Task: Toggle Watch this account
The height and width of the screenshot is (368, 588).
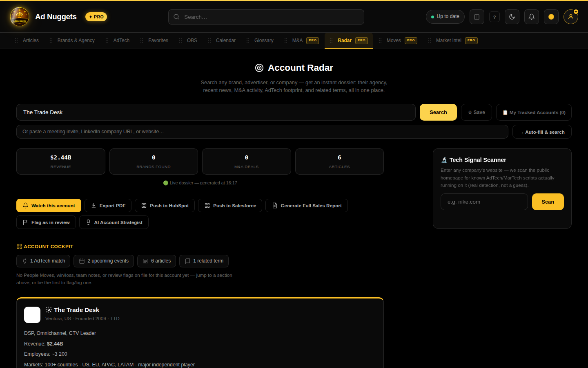Action: (x=49, y=206)
